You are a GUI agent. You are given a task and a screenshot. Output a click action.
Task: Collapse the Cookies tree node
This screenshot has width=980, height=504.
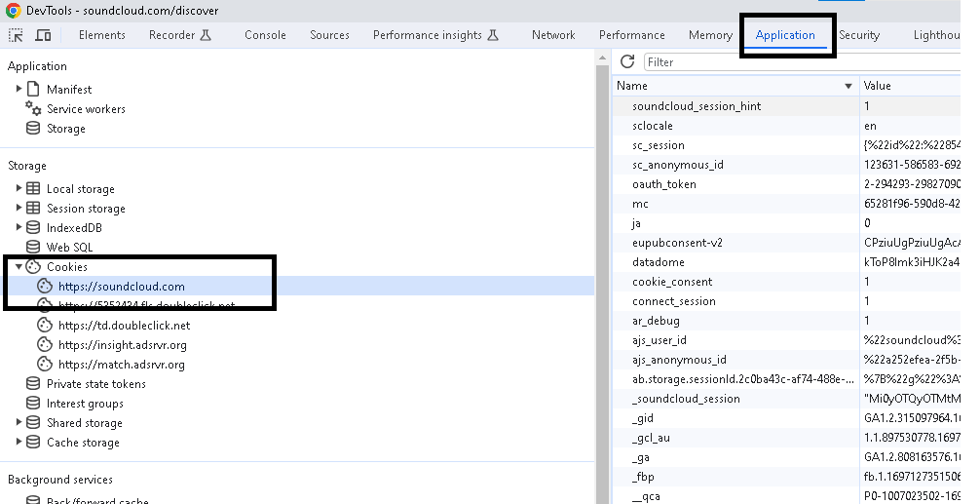[x=19, y=266]
